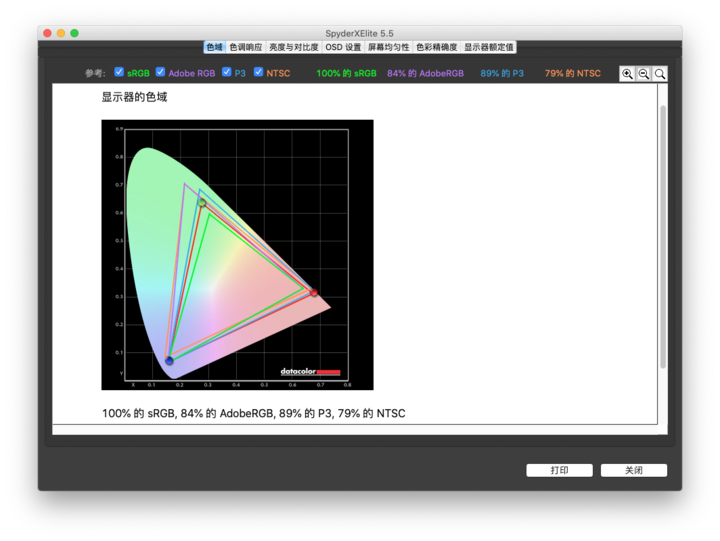Screen dimensions: 720x541
Task: Click the '100% 的 sRGB' toolbar result text
Action: click(346, 73)
